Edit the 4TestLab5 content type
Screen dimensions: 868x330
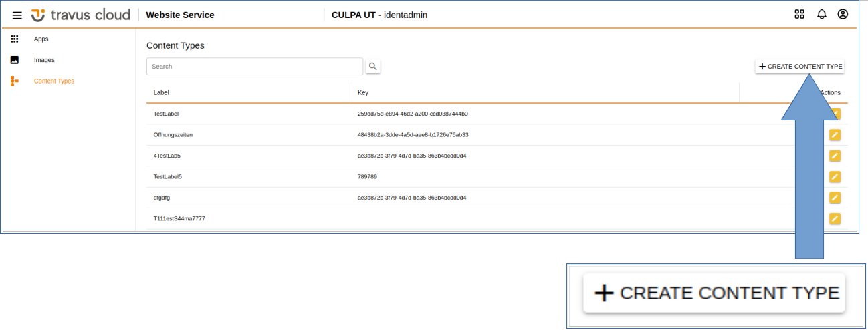835,156
